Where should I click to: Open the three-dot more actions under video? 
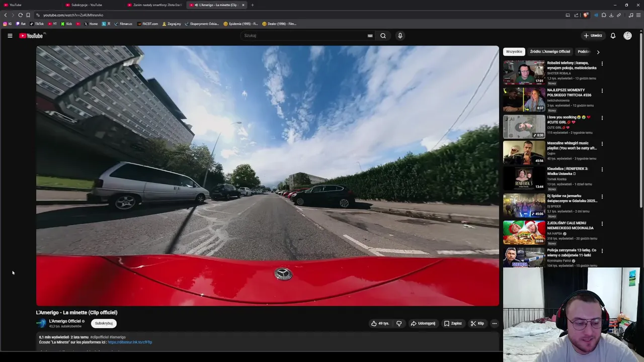click(495, 323)
